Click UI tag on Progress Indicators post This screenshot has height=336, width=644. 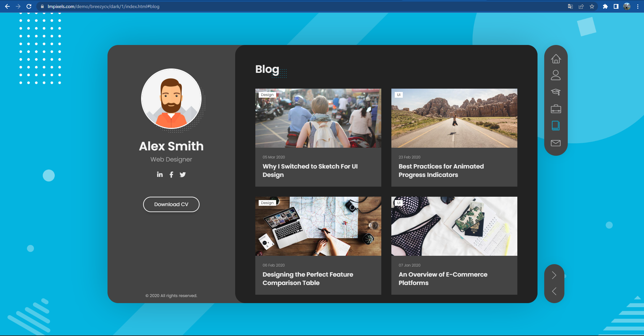[x=399, y=95]
